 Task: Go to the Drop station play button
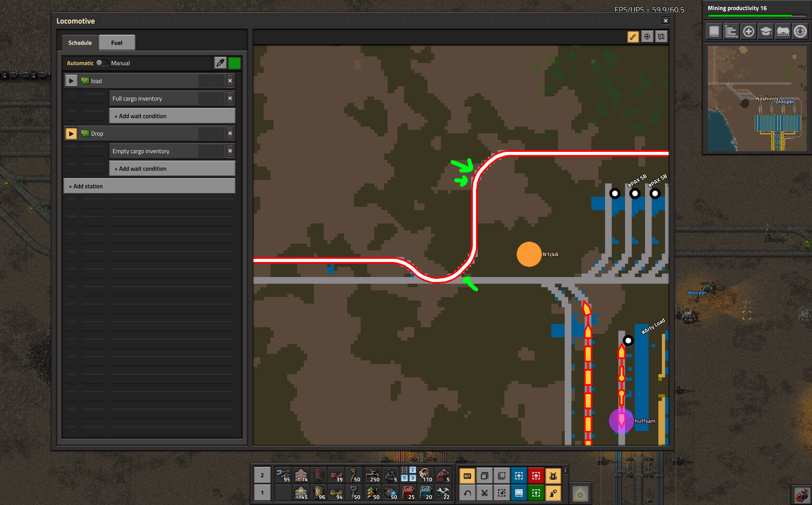click(x=71, y=134)
